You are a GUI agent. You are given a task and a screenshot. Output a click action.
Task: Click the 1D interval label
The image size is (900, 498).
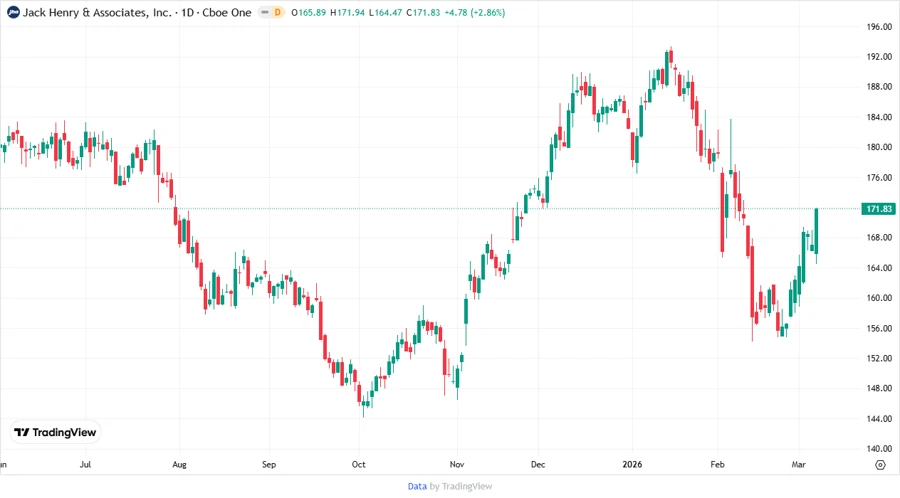pos(188,13)
